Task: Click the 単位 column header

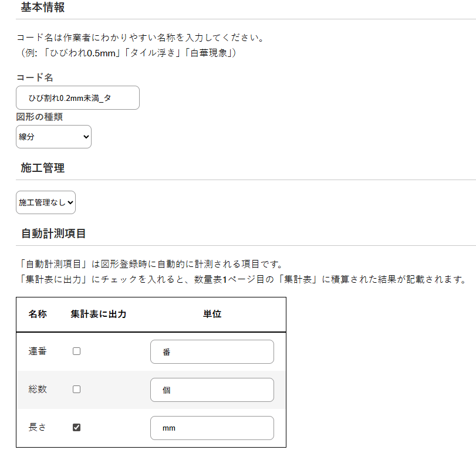Action: 212,314
